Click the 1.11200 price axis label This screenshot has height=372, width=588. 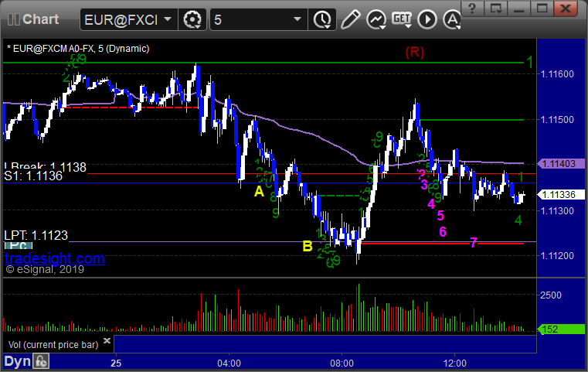click(x=557, y=256)
